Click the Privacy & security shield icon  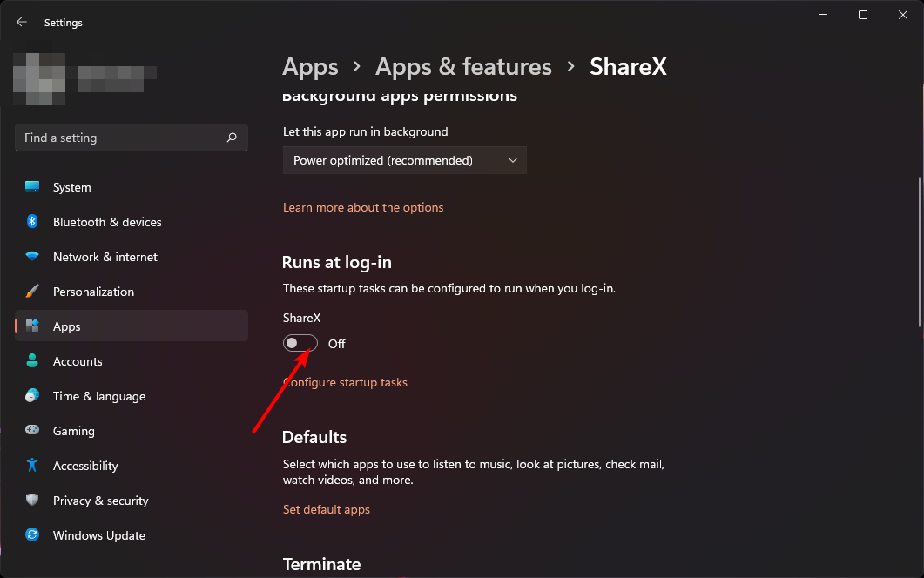32,501
